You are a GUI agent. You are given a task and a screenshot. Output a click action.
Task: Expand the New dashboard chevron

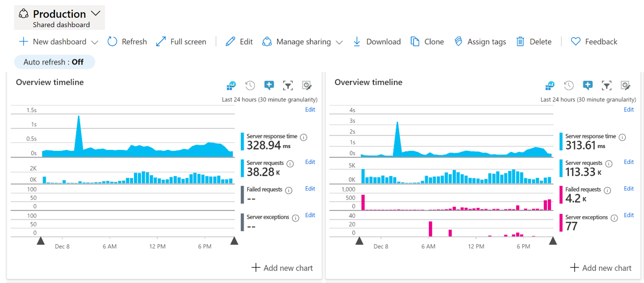click(x=95, y=42)
